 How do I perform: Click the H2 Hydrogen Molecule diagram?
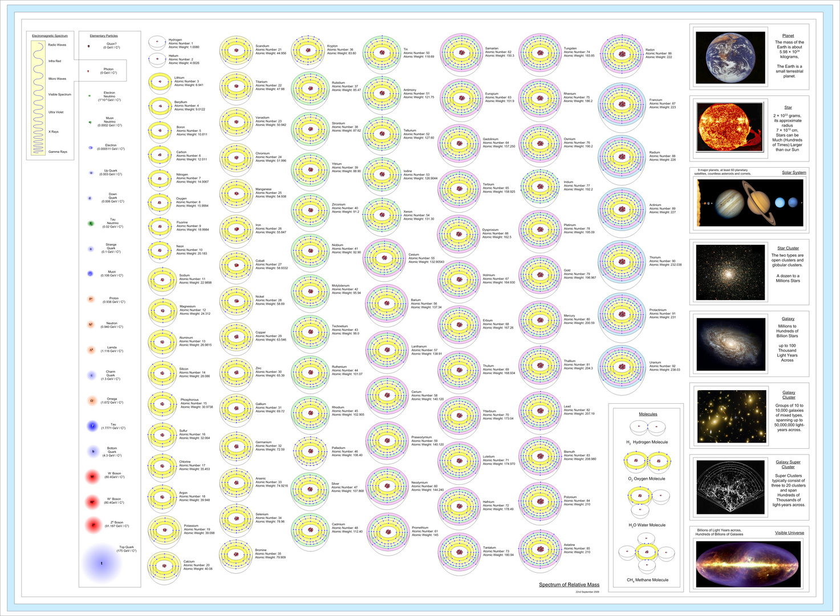coord(647,427)
